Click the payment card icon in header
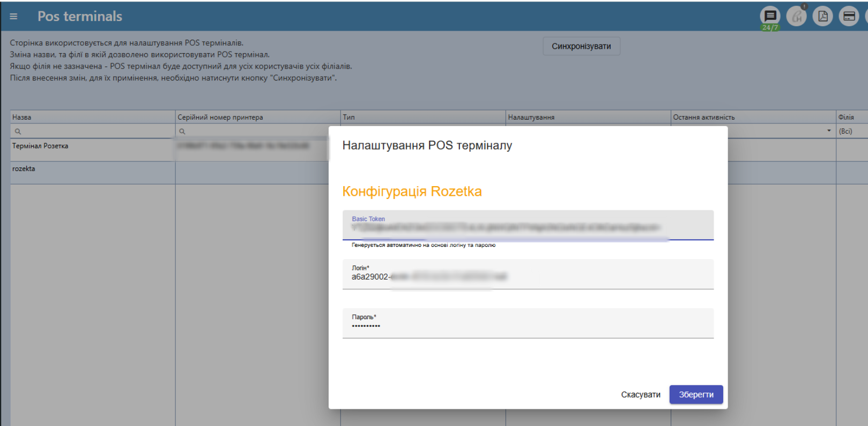 click(x=849, y=17)
